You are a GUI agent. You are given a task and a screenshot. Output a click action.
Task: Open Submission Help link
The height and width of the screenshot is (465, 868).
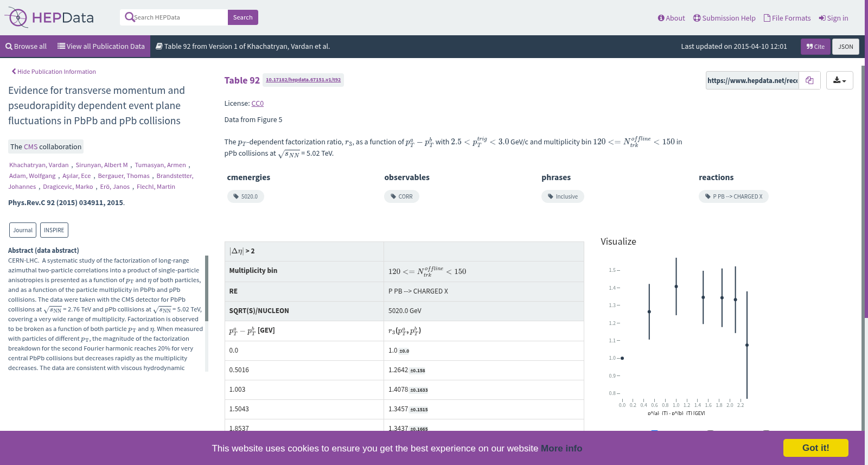(724, 18)
